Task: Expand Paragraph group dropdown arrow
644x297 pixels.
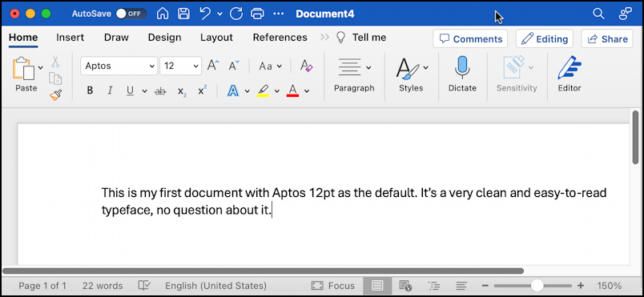Action: 368,68
